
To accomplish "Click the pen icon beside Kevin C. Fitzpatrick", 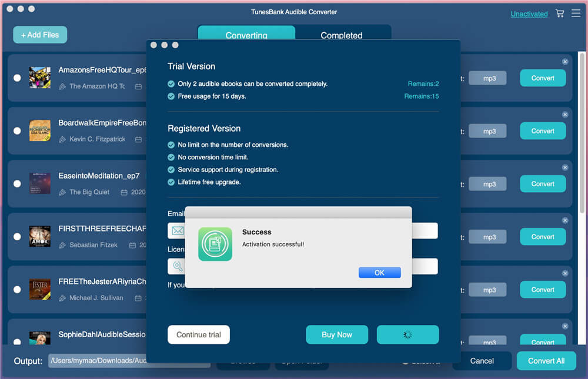I will [x=62, y=139].
